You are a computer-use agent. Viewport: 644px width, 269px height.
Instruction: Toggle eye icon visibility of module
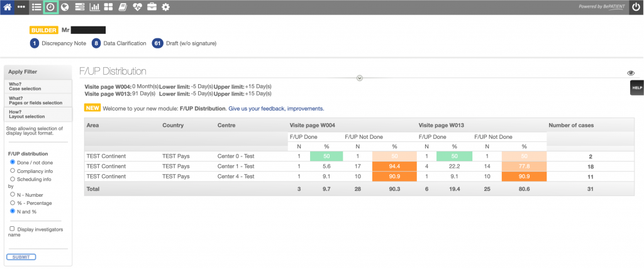pos(631,73)
